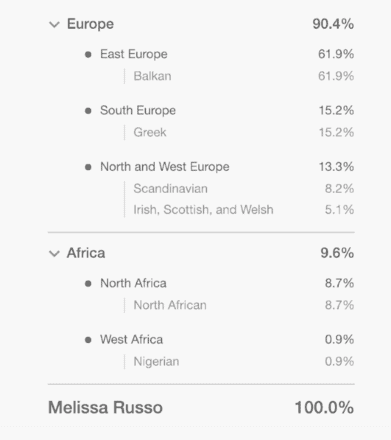
Task: Click the 90.4% Europe percentage
Action: tap(333, 24)
